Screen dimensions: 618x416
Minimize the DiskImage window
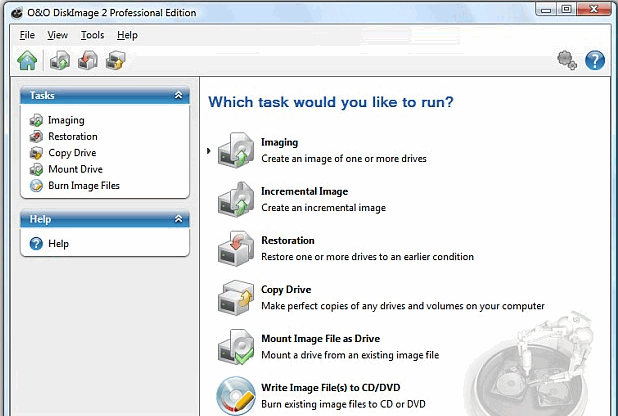point(546,9)
